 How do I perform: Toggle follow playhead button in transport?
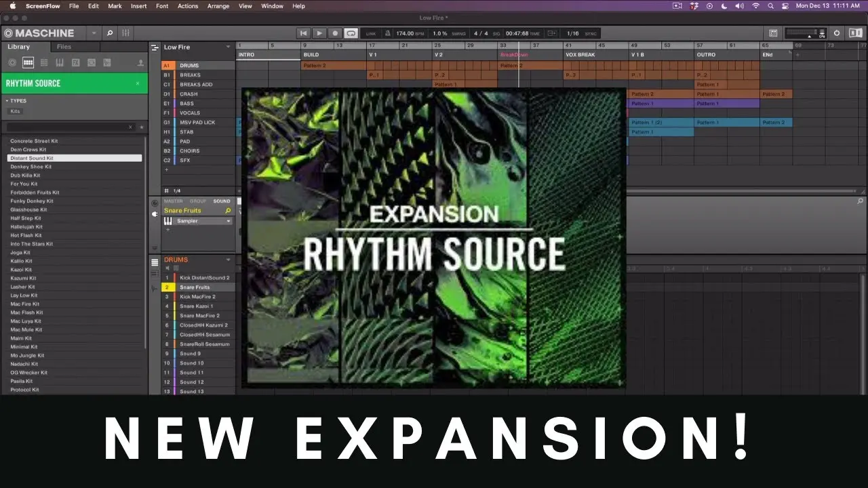(x=553, y=33)
